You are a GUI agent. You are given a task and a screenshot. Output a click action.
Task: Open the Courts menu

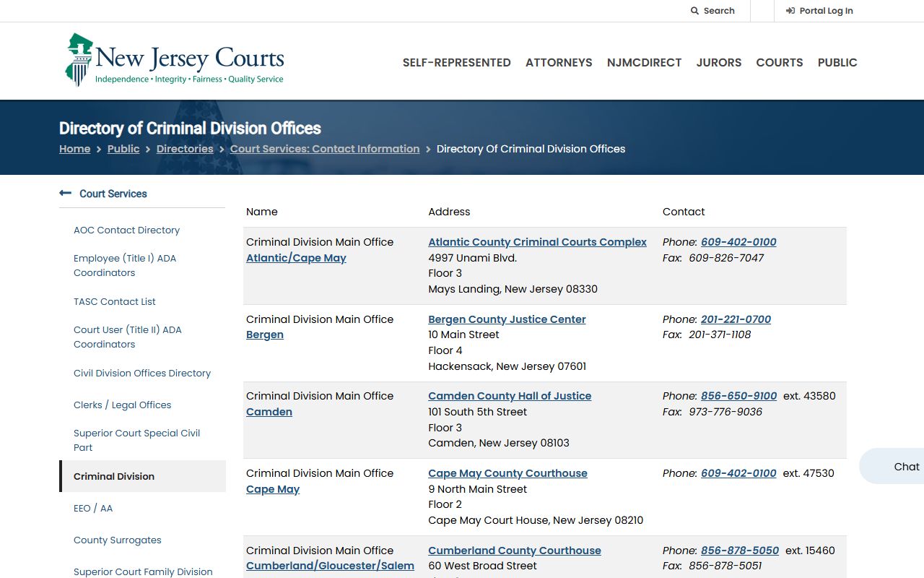[x=780, y=63]
